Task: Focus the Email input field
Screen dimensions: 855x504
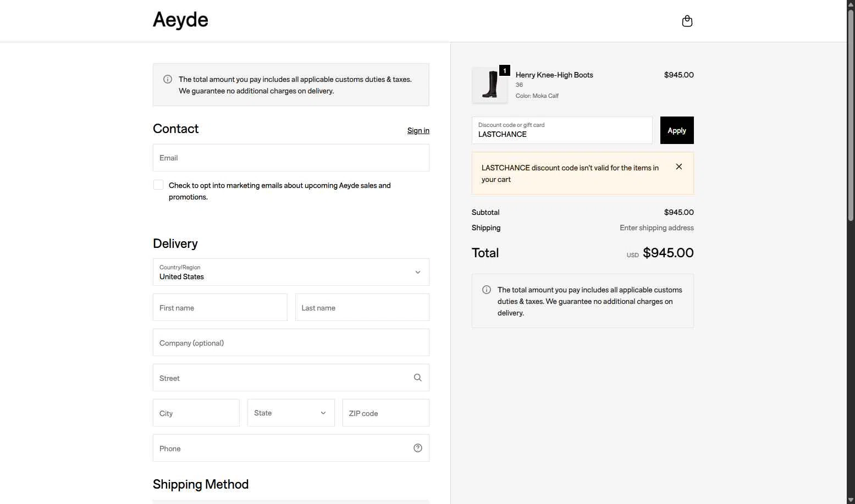Action: (291, 158)
